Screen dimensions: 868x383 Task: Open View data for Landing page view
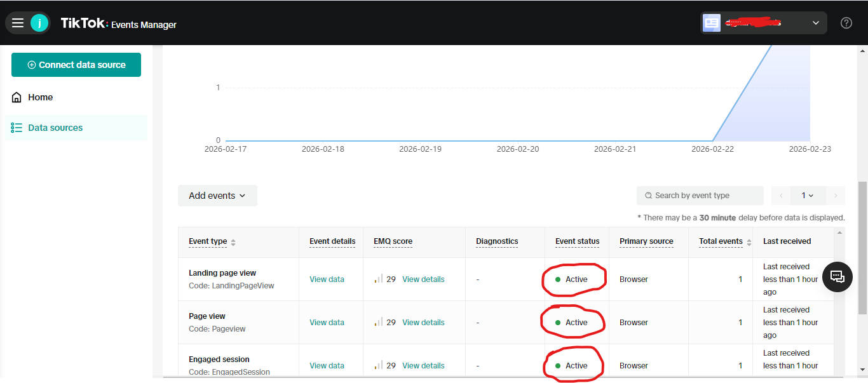(327, 279)
